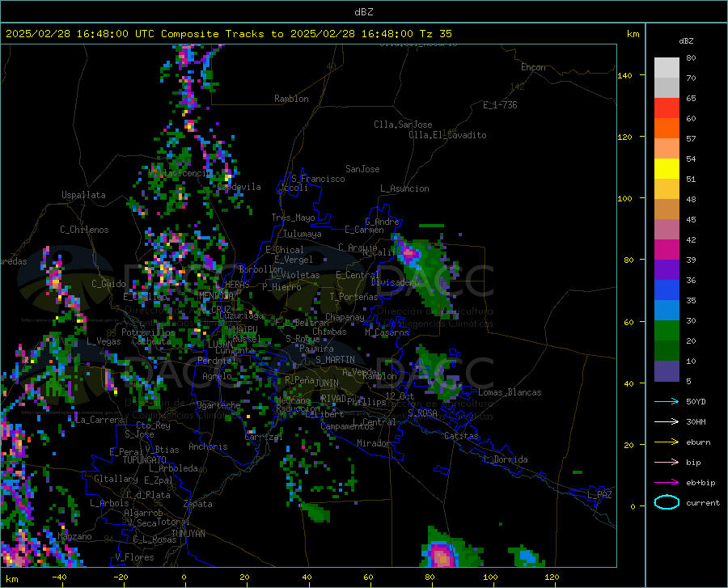The width and height of the screenshot is (728, 588).
Task: Click the Potrerillos label on map
Action: 148,332
